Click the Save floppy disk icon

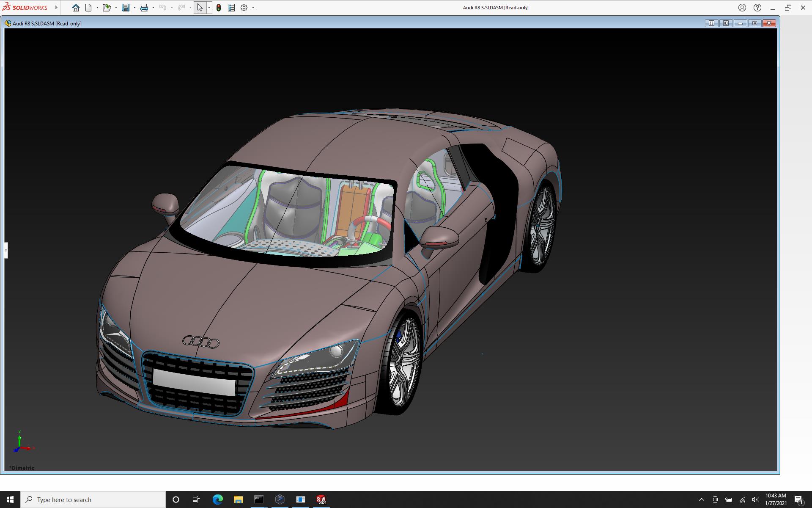[126, 8]
